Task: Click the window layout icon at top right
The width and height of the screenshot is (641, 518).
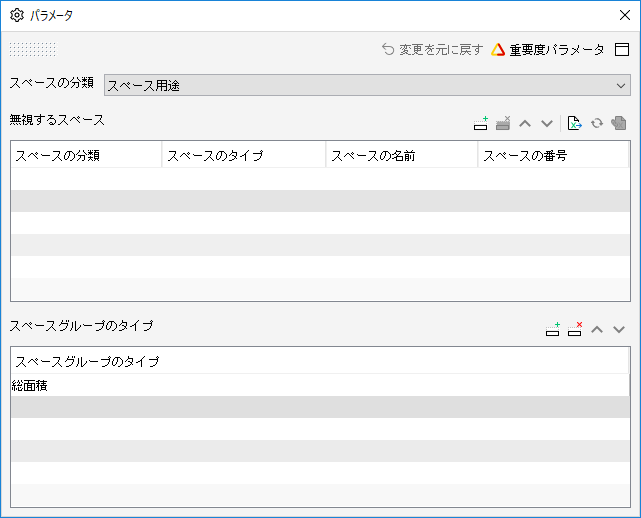Action: pos(622,49)
